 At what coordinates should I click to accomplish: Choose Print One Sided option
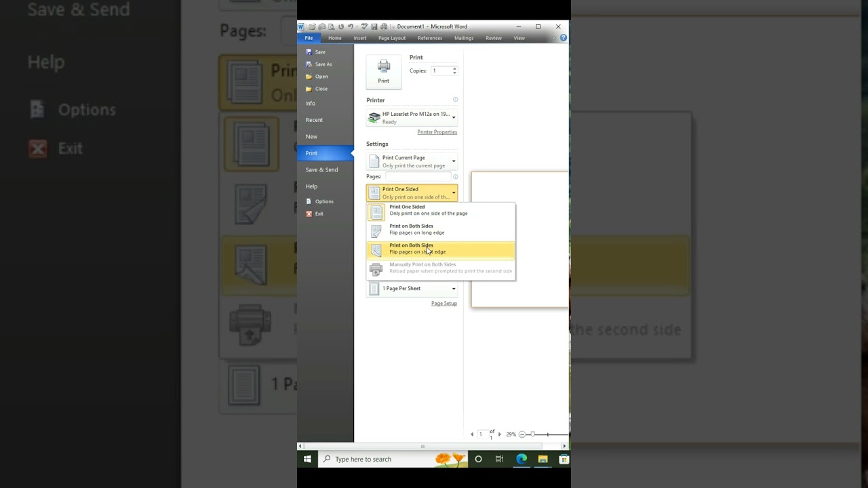coord(441,211)
